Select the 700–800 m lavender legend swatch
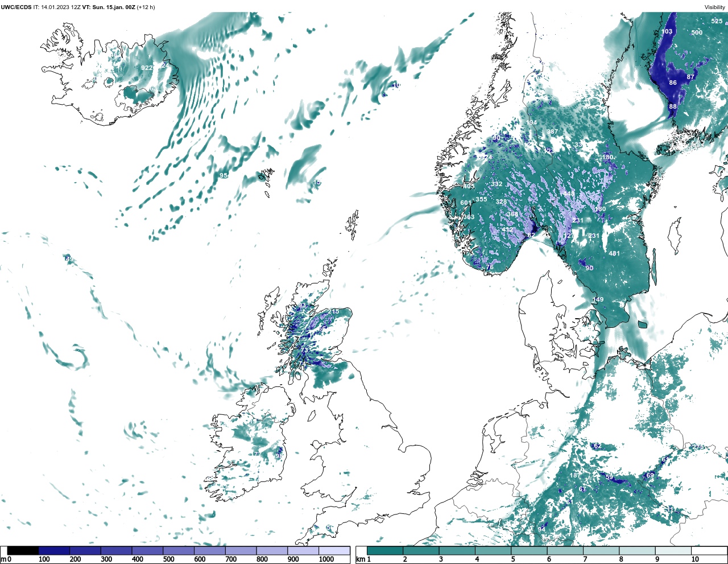 coord(241,551)
